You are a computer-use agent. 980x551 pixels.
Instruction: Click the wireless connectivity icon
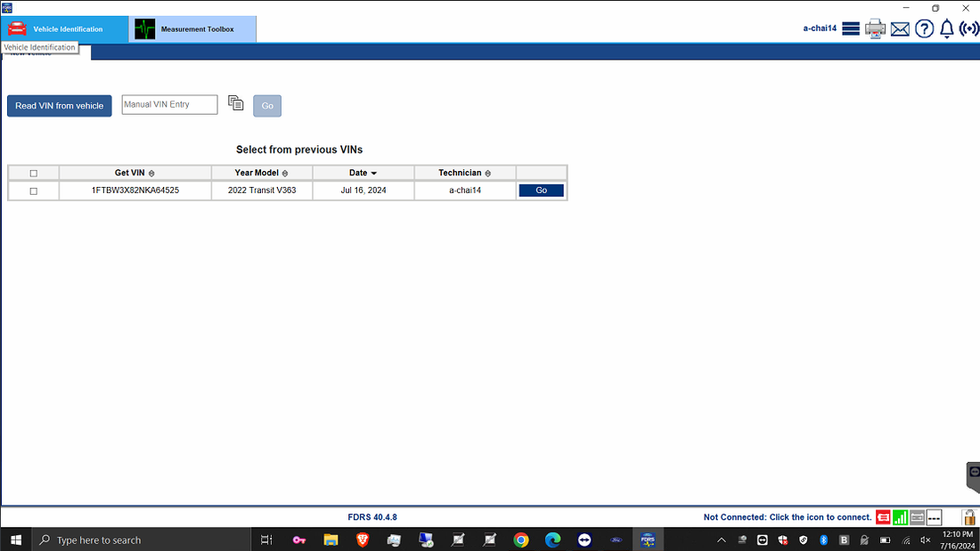pyautogui.click(x=968, y=28)
